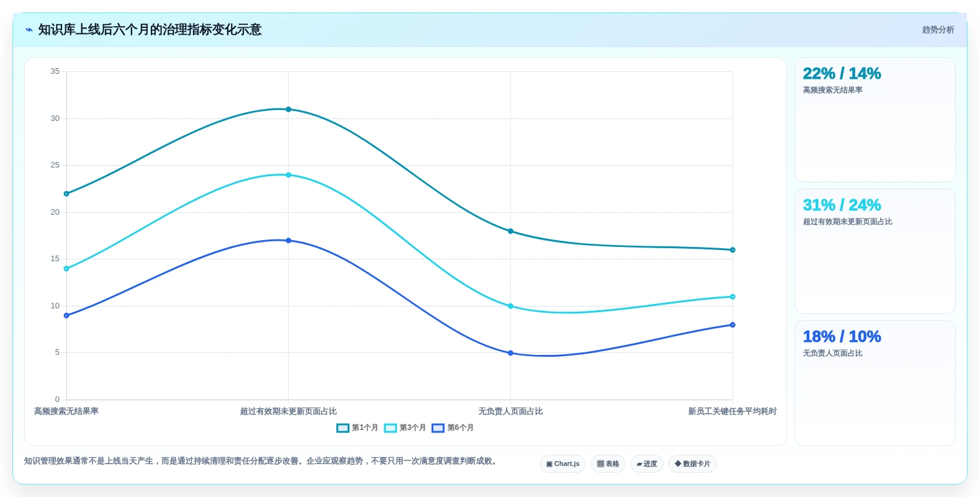Click the x-axis label 超过有效期未更新页面占比
980x497 pixels.
(x=289, y=411)
